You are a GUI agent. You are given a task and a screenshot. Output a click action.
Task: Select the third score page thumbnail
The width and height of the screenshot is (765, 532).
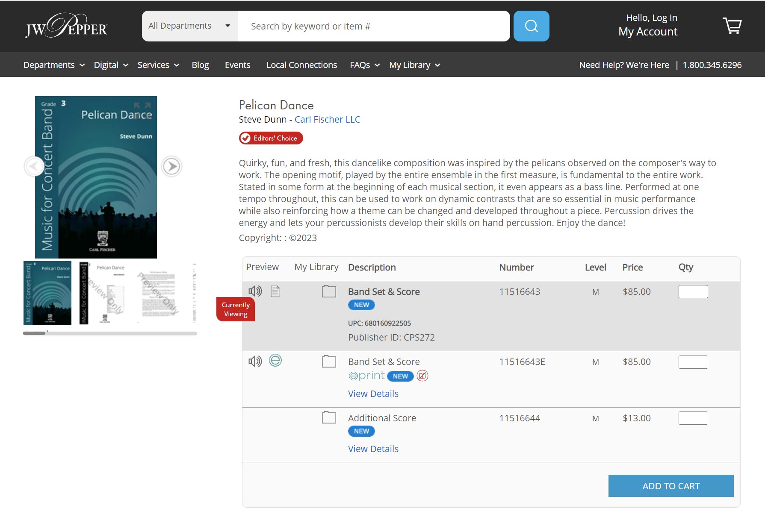[158, 293]
